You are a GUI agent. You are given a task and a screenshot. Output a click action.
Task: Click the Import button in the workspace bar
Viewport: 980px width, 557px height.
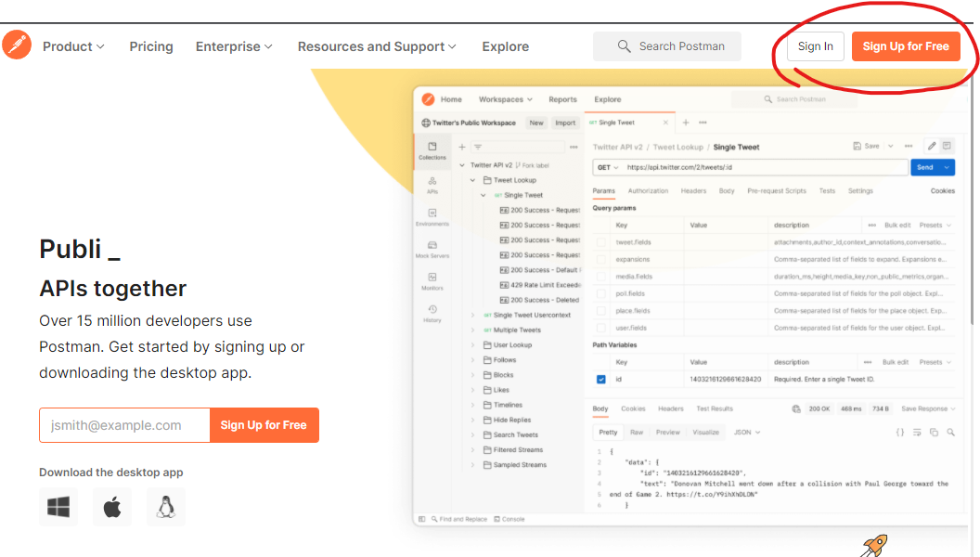[565, 123]
